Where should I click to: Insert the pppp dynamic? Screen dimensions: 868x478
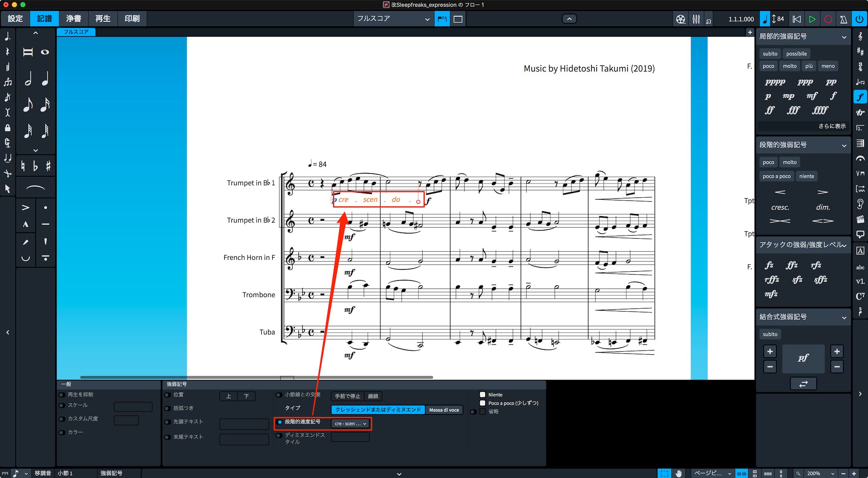pyautogui.click(x=775, y=82)
